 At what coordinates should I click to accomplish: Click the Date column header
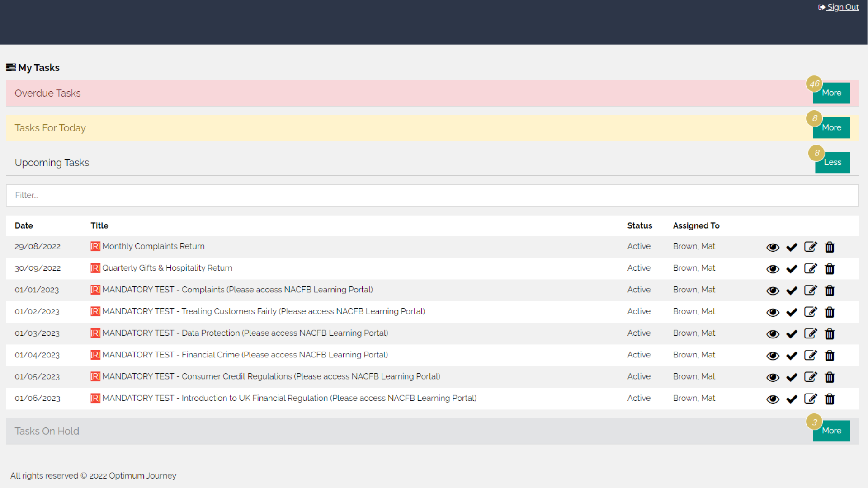[24, 225]
